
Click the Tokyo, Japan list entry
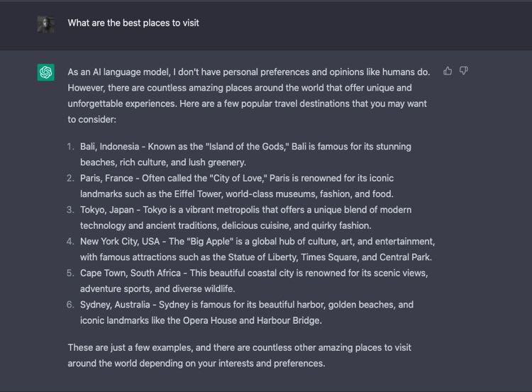coord(245,218)
